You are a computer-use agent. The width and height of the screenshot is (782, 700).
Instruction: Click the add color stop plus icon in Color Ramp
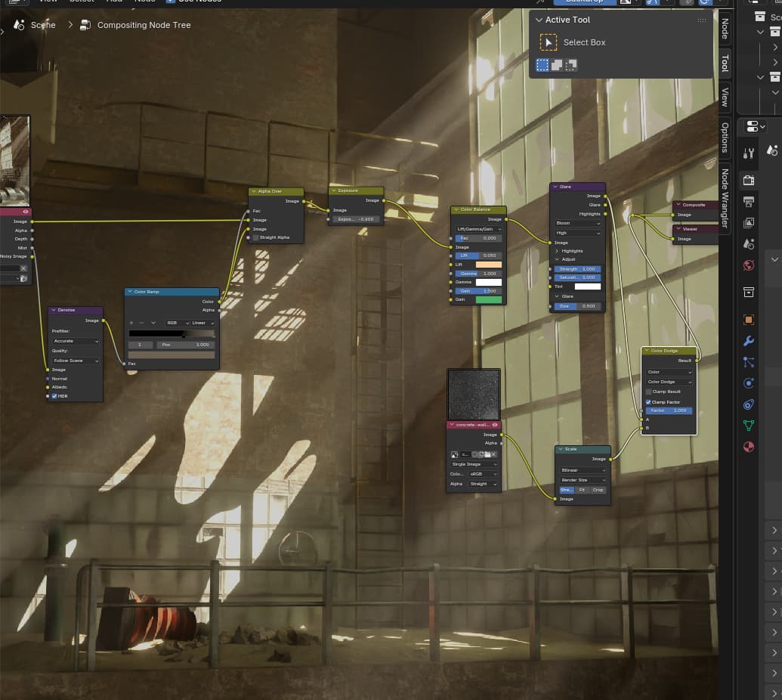coord(131,323)
